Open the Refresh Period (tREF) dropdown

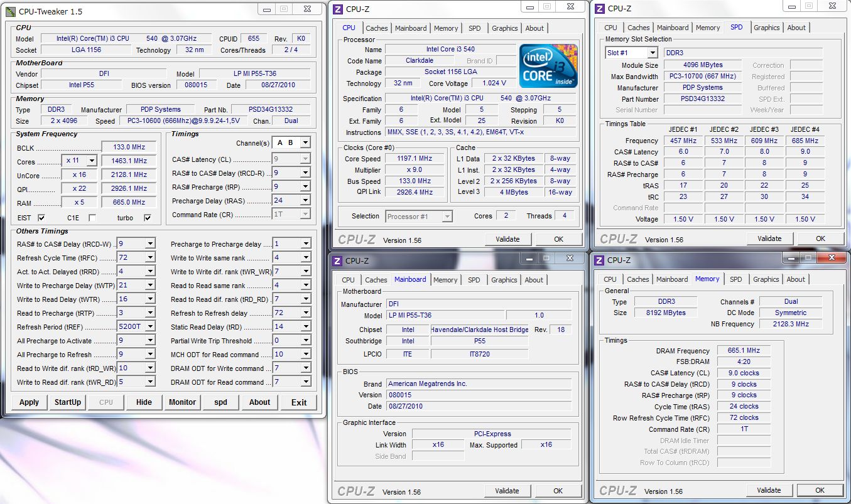pos(149,327)
